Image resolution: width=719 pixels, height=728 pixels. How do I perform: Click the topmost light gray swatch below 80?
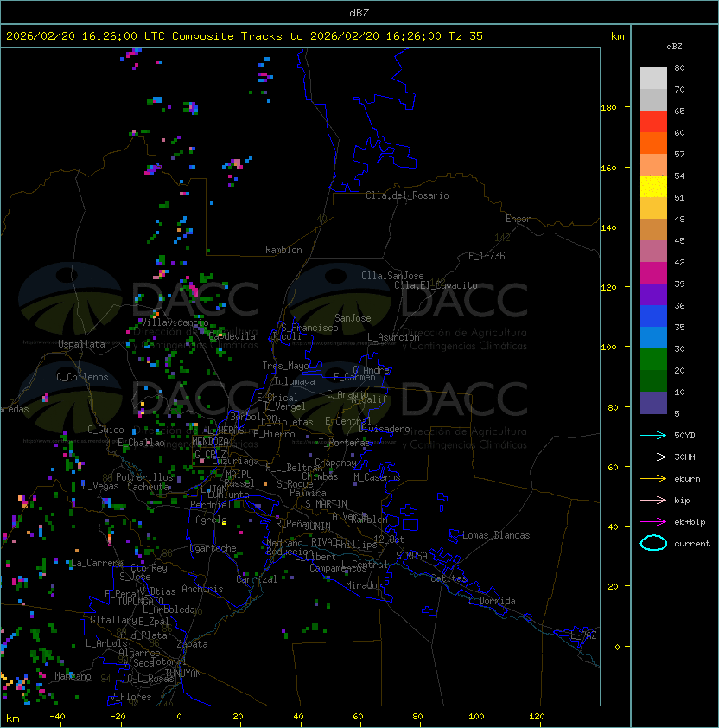(x=653, y=79)
